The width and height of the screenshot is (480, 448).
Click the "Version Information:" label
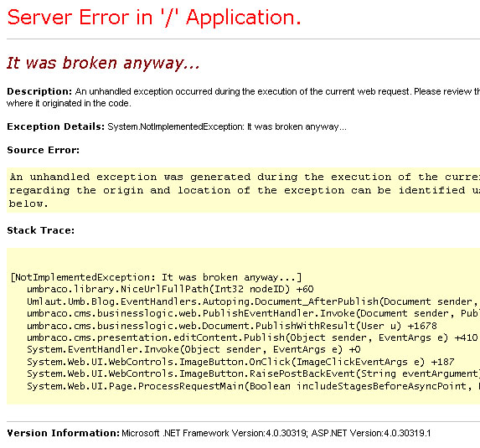(x=63, y=433)
